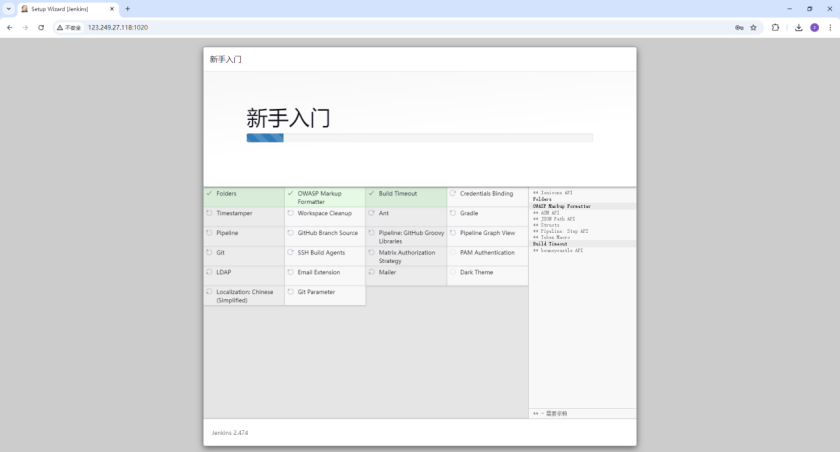Click the checkmark icon beside Folders
The image size is (840, 452).
point(209,193)
